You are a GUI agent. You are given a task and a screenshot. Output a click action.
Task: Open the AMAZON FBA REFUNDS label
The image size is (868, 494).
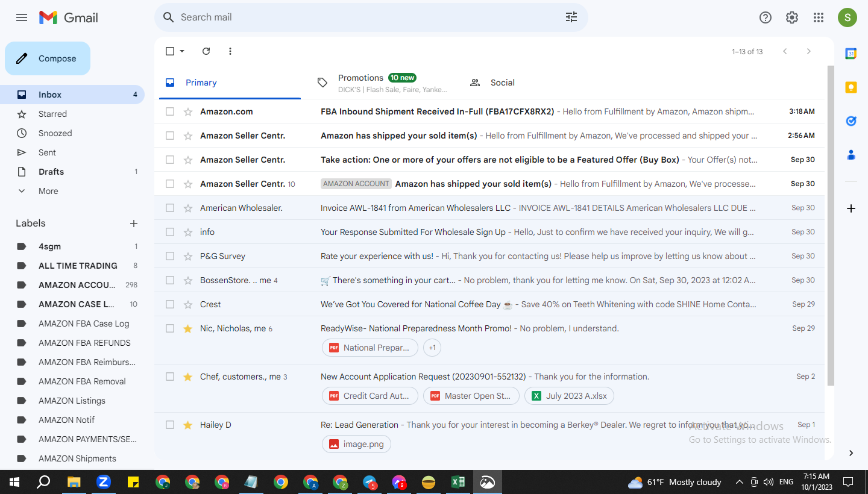click(72, 343)
